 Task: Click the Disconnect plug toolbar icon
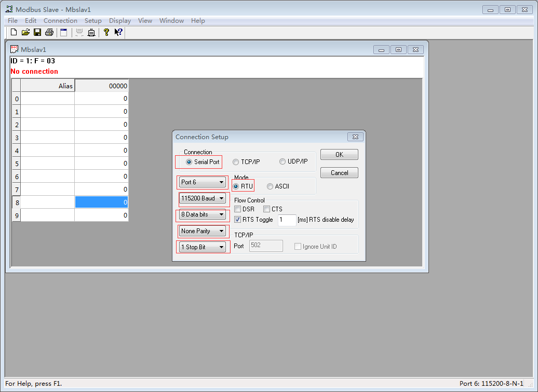[x=91, y=32]
